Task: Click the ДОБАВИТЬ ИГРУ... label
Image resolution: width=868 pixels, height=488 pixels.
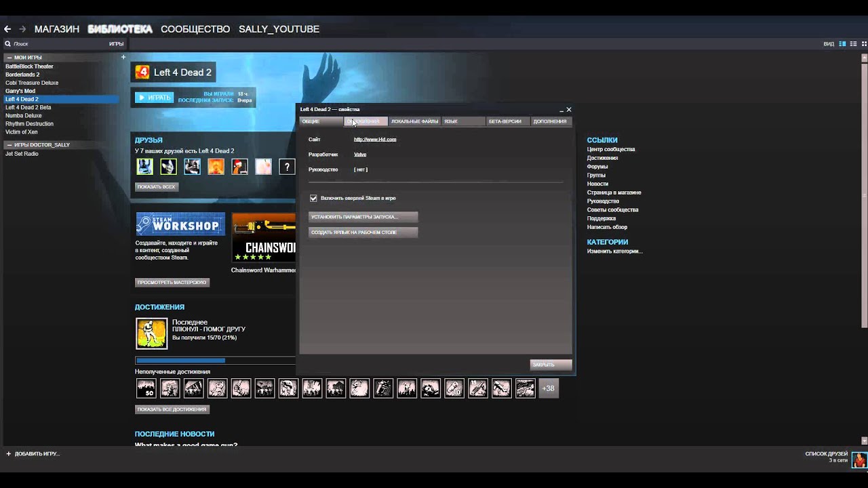Action: (x=37, y=454)
